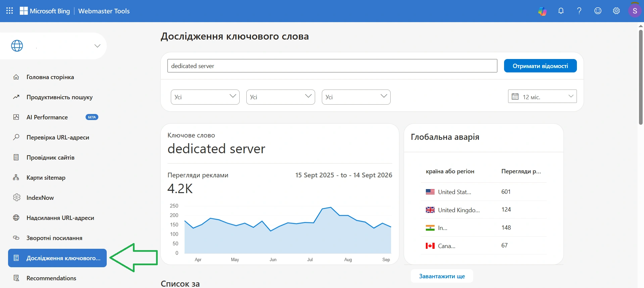Open Copilot colorful icon in header

pos(542,11)
